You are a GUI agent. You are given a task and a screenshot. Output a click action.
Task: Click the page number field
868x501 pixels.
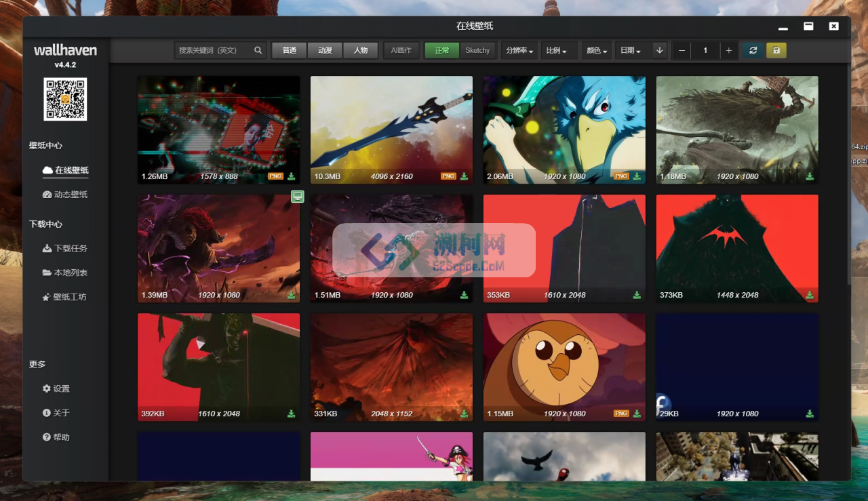[705, 50]
